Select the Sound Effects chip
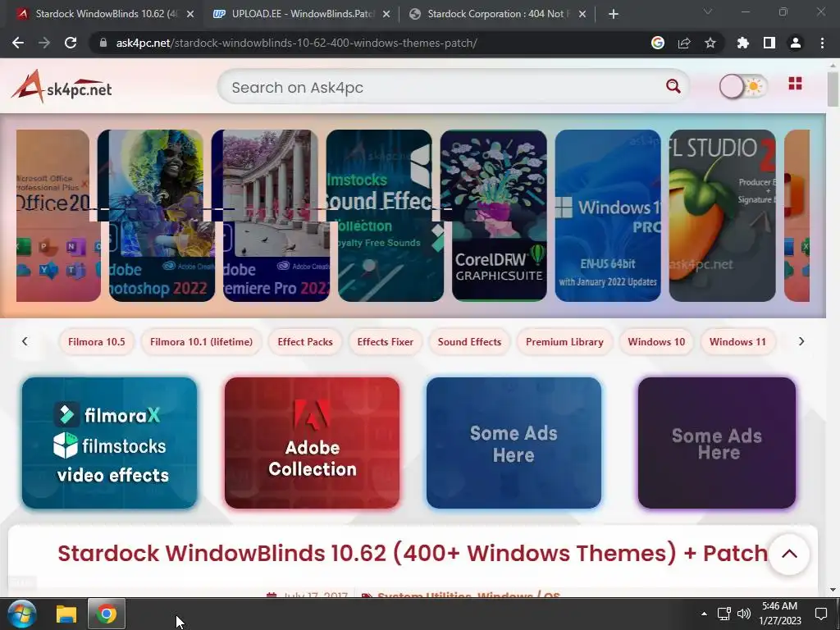The width and height of the screenshot is (840, 630). point(469,342)
